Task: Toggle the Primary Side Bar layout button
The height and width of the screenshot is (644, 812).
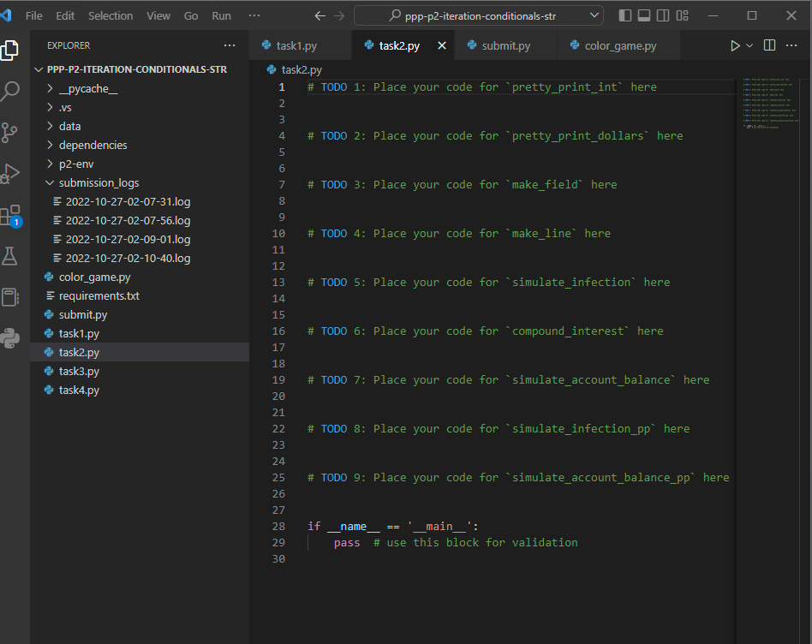Action: (624, 15)
